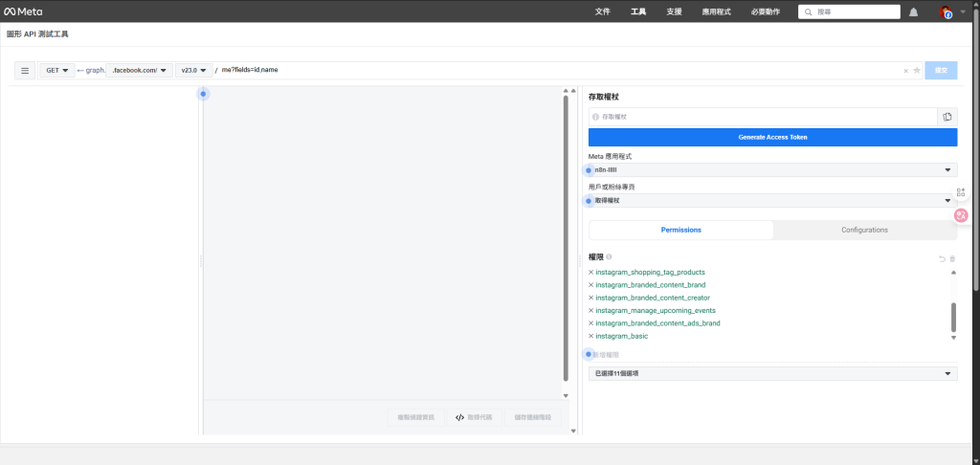
Task: Open the 支援 menu
Action: pyautogui.click(x=675, y=11)
